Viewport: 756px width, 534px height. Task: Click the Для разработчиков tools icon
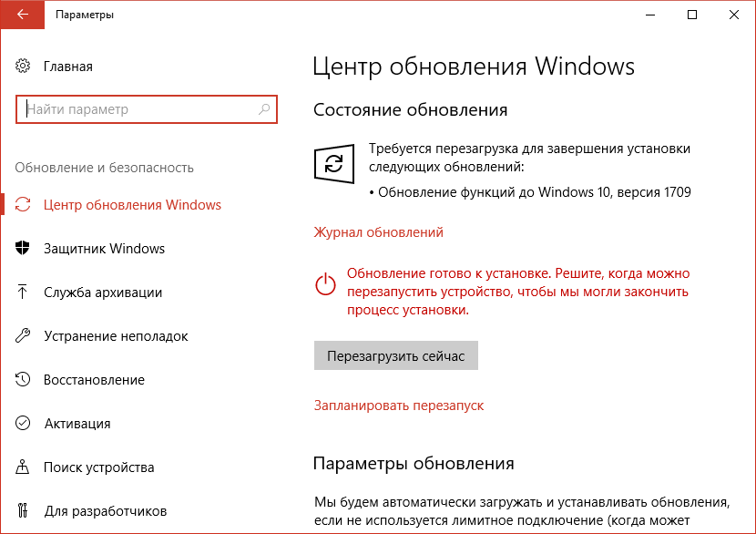pos(23,510)
